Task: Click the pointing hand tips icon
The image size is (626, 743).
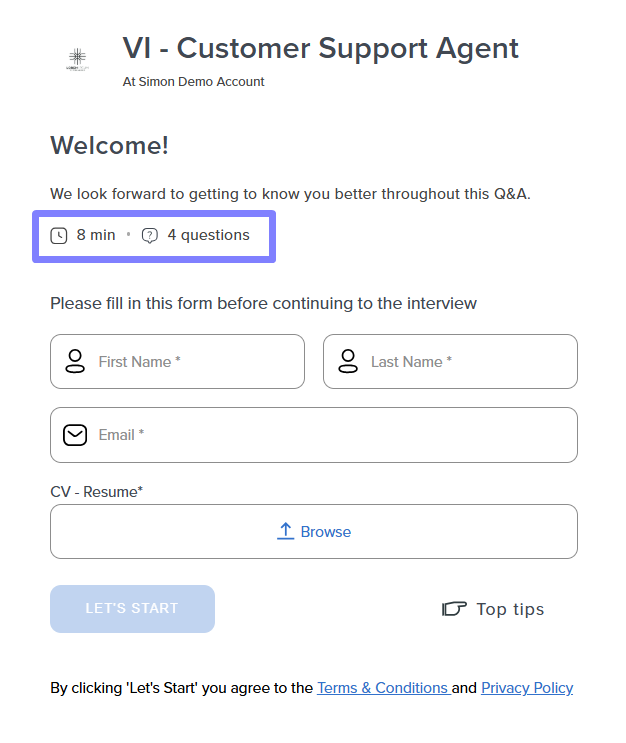Action: pyautogui.click(x=454, y=609)
